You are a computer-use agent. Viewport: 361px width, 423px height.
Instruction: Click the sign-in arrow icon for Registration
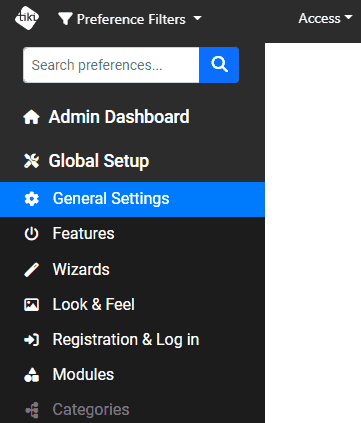tap(32, 340)
